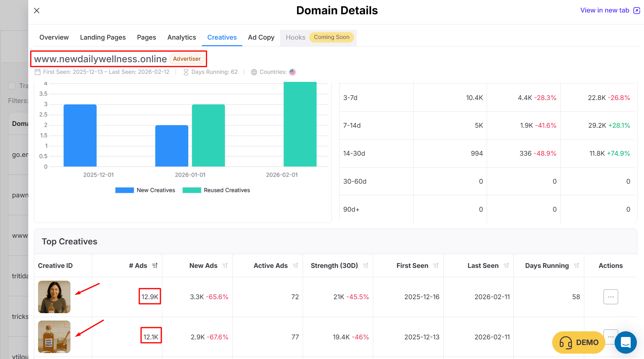Sort by New Ads column icon
This screenshot has height=359, width=644.
[225, 266]
